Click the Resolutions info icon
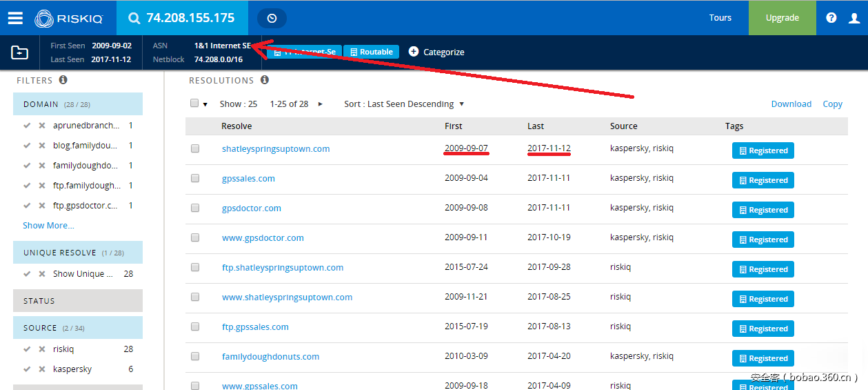This screenshot has width=868, height=390. [265, 80]
